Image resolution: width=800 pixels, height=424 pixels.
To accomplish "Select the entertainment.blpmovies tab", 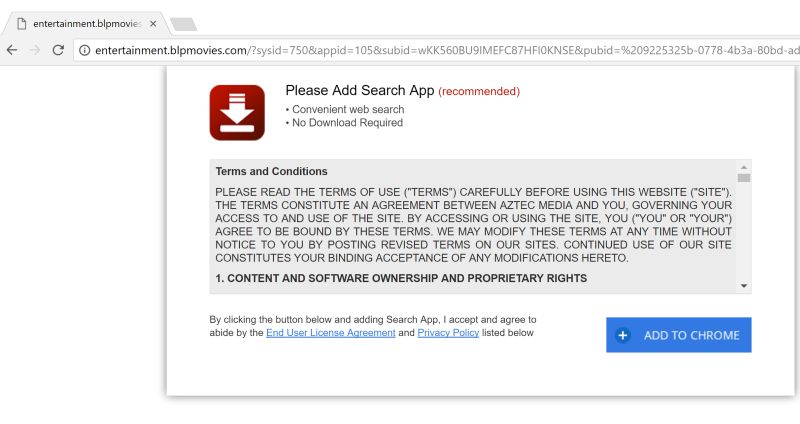I will pos(85,23).
